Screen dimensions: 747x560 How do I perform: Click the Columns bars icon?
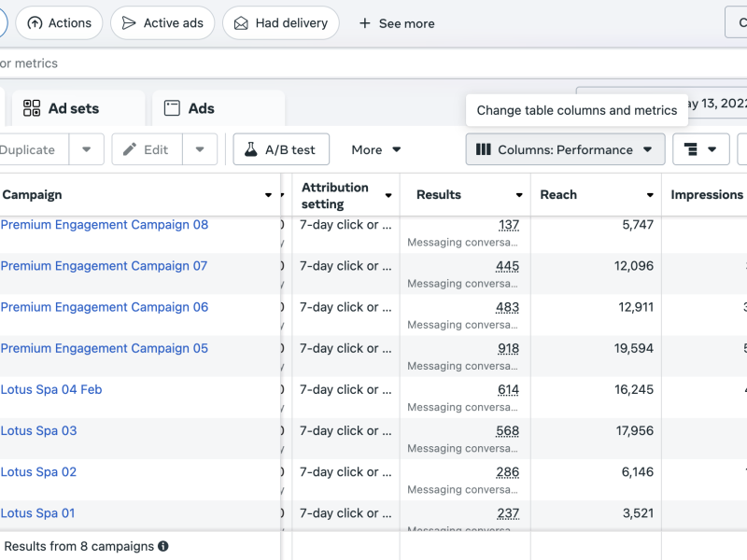click(484, 149)
